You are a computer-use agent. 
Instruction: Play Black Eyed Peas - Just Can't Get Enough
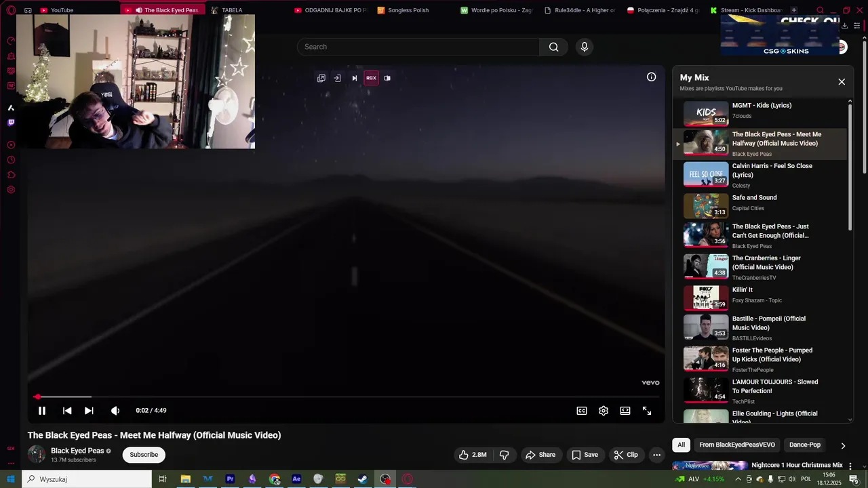(x=759, y=235)
